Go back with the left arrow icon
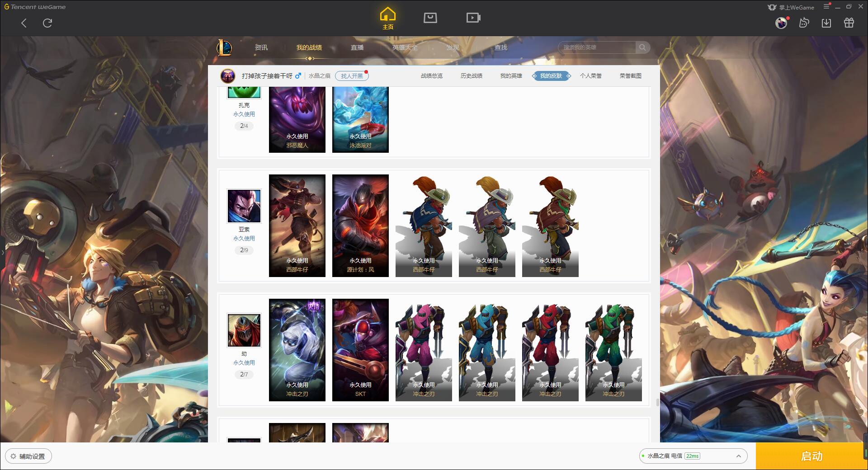The width and height of the screenshot is (868, 470). (24, 23)
